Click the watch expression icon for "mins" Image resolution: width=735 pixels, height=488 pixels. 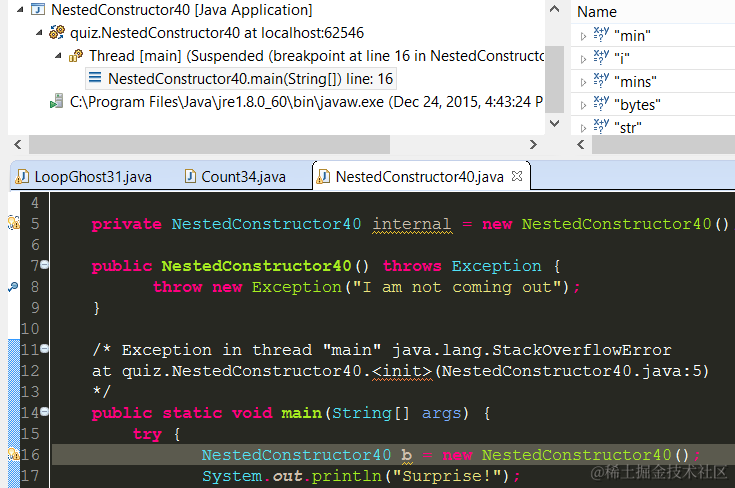(x=601, y=80)
